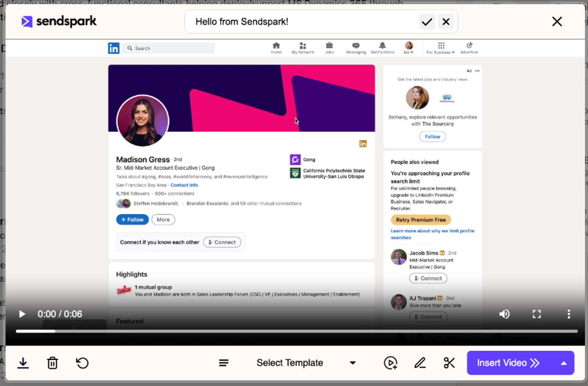Play the video preview
588x386 pixels.
(x=22, y=314)
